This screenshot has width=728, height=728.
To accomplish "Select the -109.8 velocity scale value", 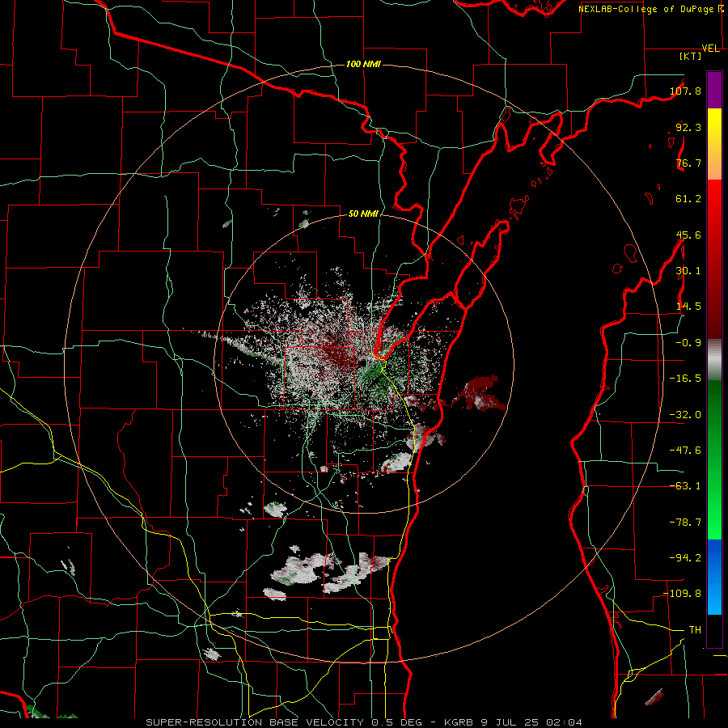I will click(683, 594).
